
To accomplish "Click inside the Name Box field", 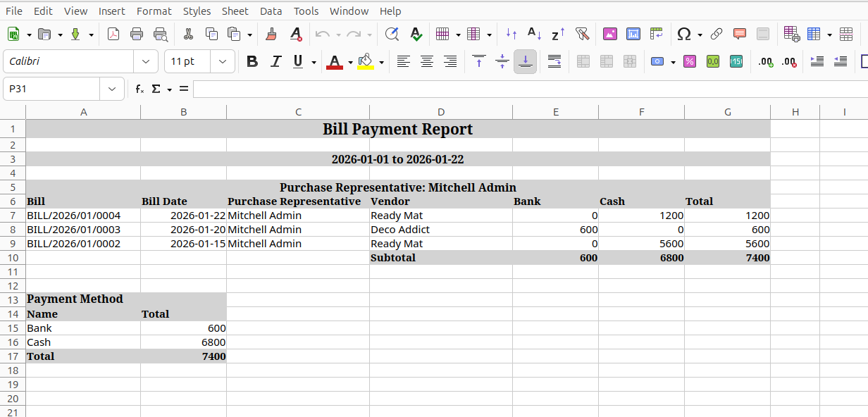I will click(x=52, y=89).
